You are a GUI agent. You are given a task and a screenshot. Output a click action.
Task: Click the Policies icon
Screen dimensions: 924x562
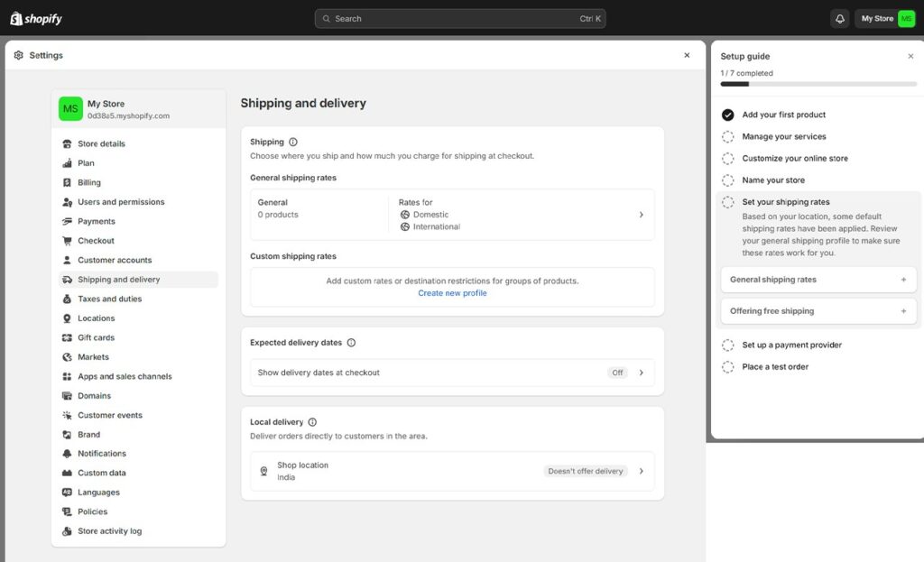[67, 511]
